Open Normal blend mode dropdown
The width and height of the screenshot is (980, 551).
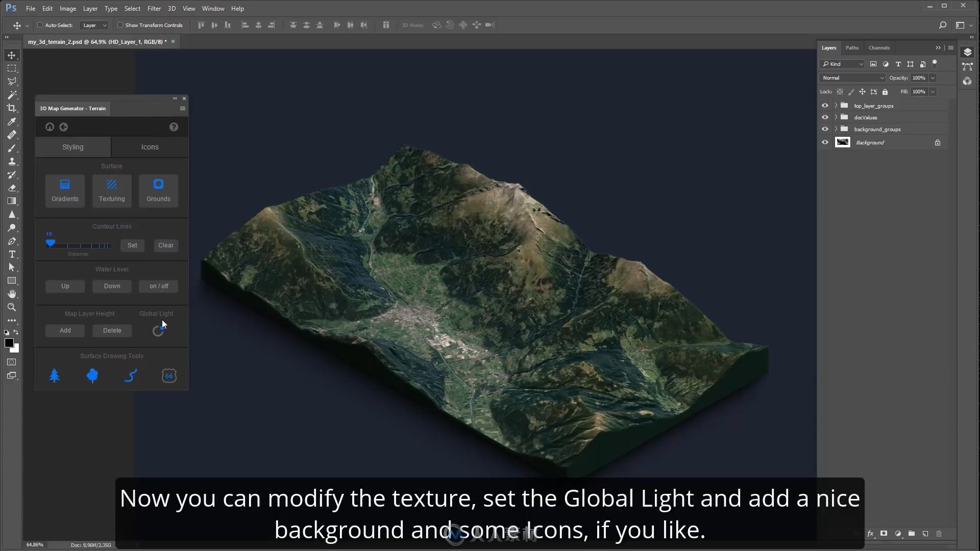click(x=852, y=78)
